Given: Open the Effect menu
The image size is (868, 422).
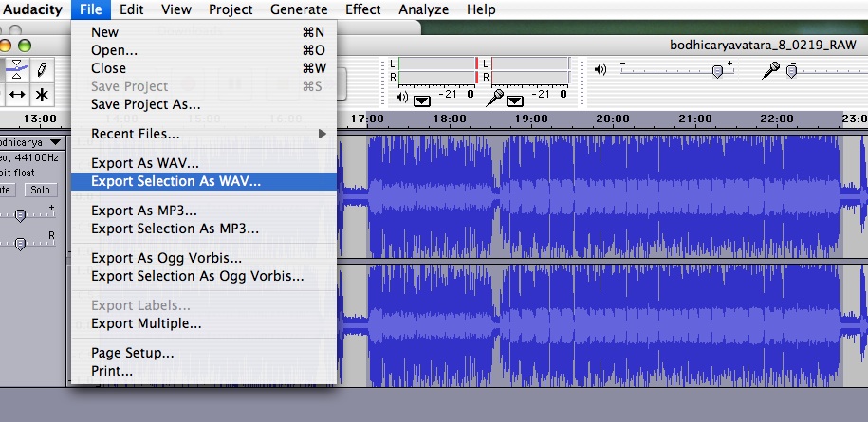Looking at the screenshot, I should click(362, 9).
